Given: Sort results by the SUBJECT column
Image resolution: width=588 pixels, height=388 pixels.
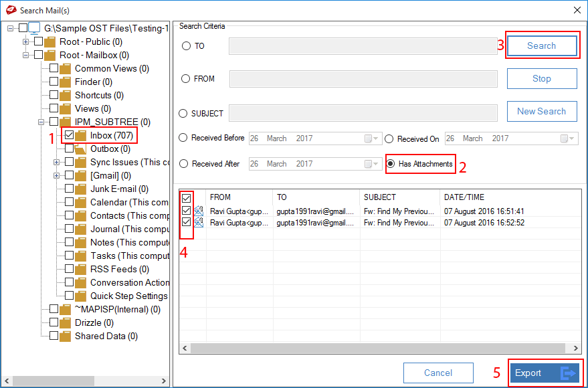Looking at the screenshot, I should pos(399,197).
